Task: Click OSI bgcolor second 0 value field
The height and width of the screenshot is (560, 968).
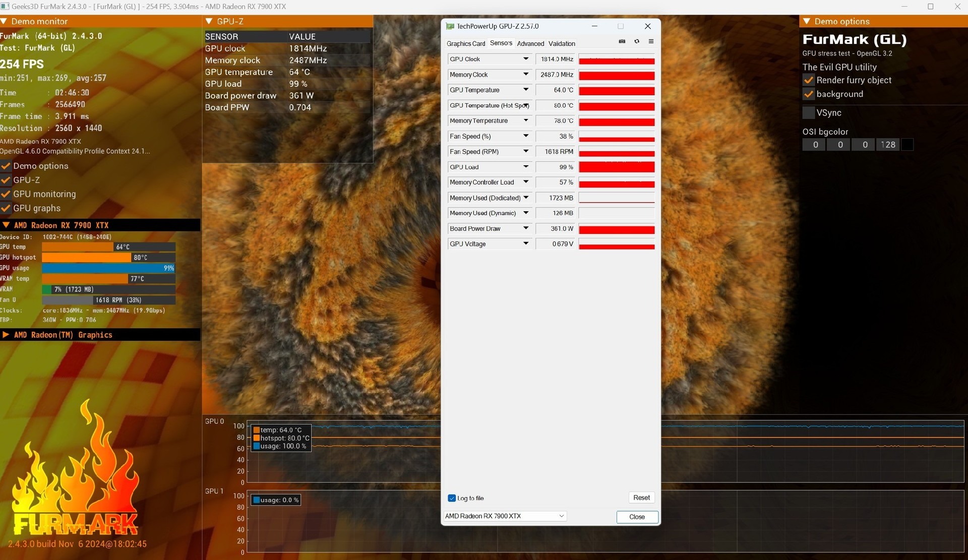Action: [839, 145]
